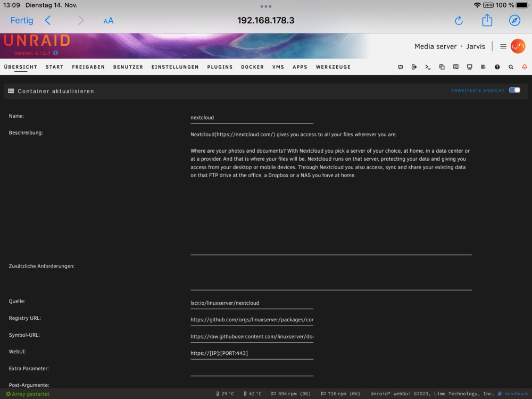This screenshot has width=532, height=399.
Task: Click the 694 rpm fan reading
Action: pos(291,394)
